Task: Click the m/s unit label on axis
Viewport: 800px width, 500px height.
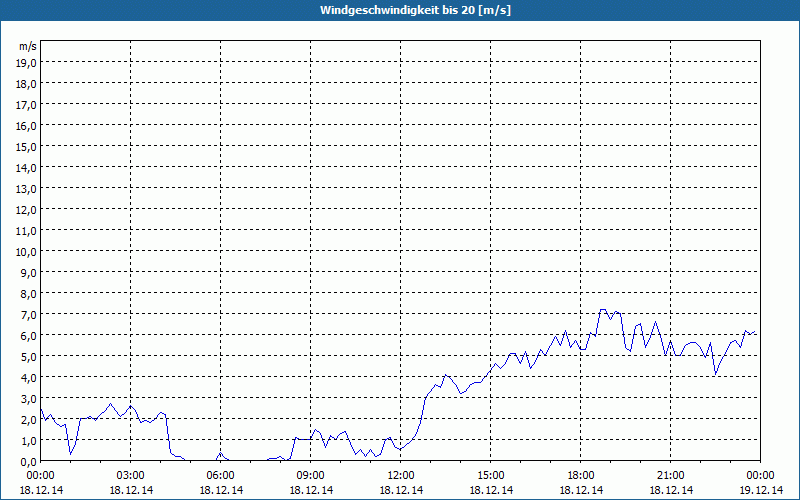Action: [28, 46]
